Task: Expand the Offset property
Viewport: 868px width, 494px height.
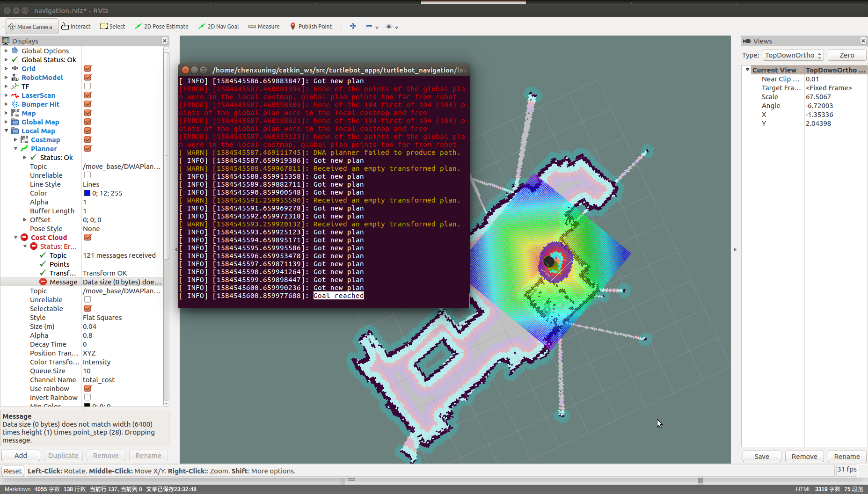Action: [x=25, y=219]
